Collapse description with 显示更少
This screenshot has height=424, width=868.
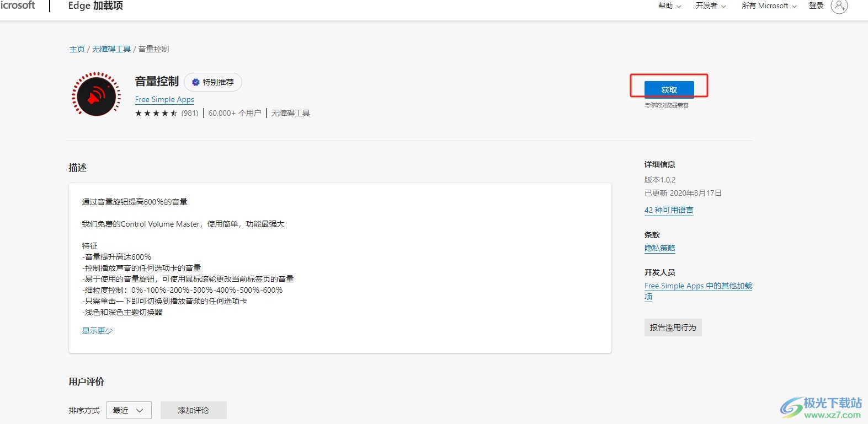[98, 331]
